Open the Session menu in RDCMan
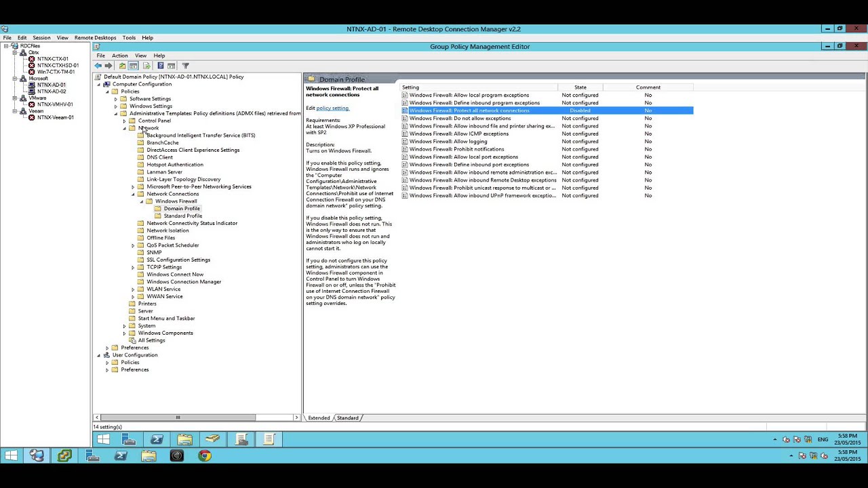 coord(41,38)
